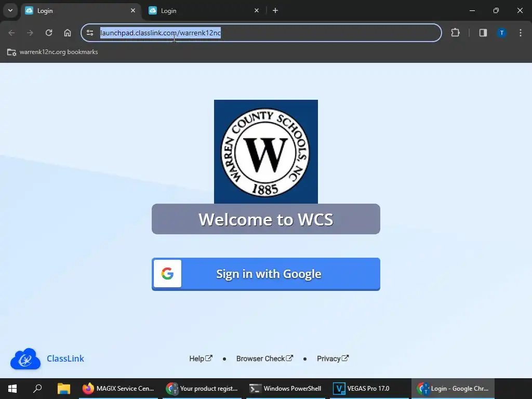Switch to the first Login tab
Screen dimensions: 532x399
pyautogui.click(x=81, y=11)
